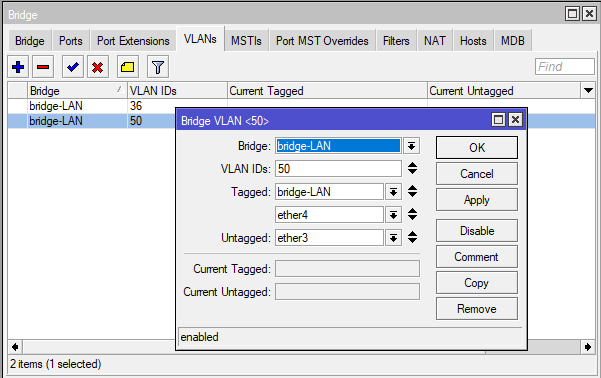
Task: Click the funnel Filter icon
Action: coord(158,67)
